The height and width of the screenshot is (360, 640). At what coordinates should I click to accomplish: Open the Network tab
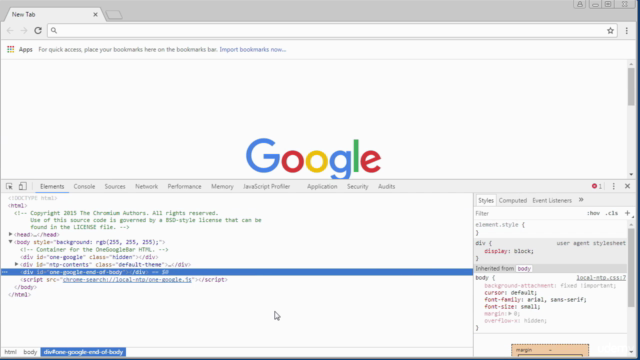tap(146, 187)
